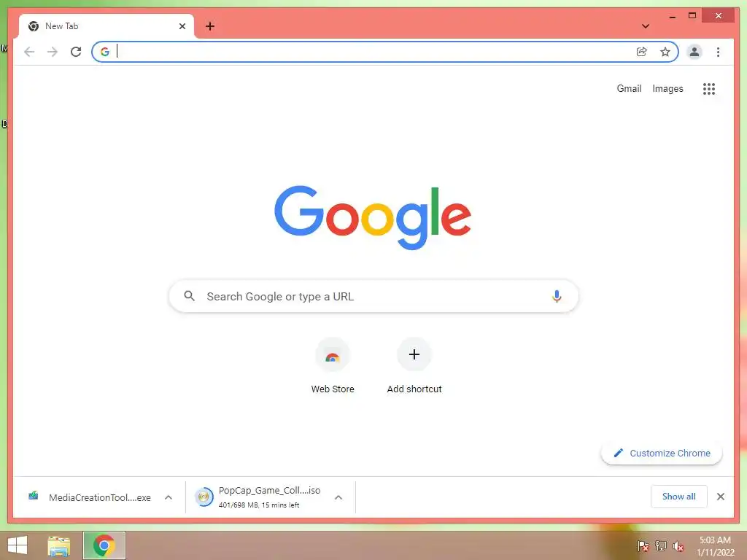The height and width of the screenshot is (560, 747).
Task: Click the Customize Chrome button
Action: click(662, 454)
